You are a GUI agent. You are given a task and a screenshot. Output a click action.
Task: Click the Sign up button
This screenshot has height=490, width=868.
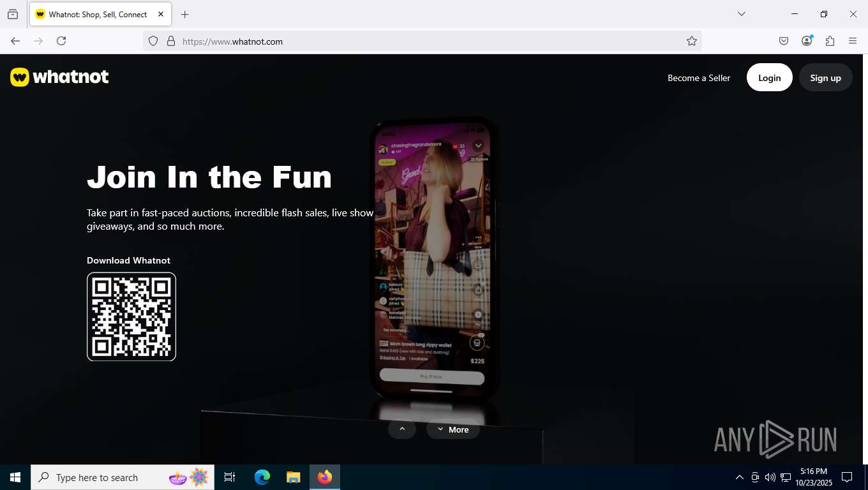[x=825, y=78]
